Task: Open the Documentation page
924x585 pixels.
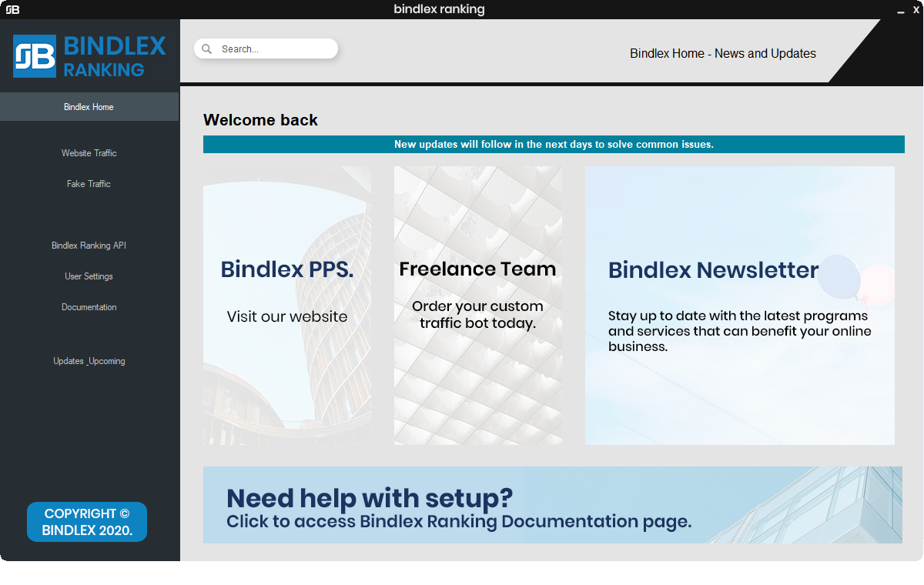Action: pos(89,306)
